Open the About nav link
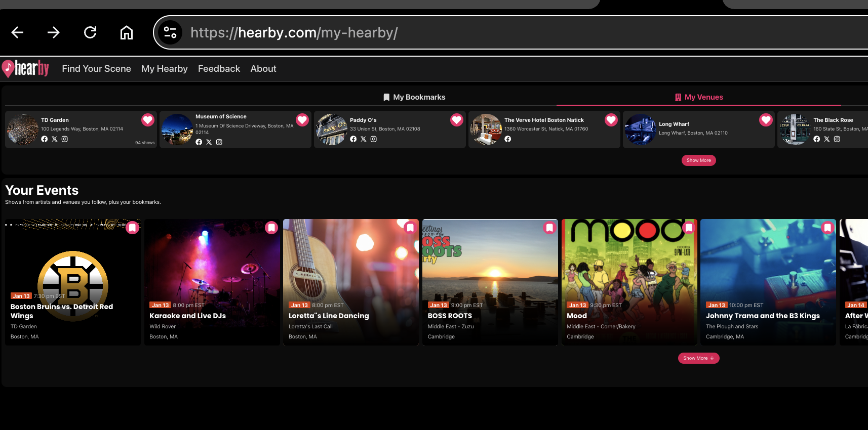Viewport: 868px width, 430px height. [263, 69]
